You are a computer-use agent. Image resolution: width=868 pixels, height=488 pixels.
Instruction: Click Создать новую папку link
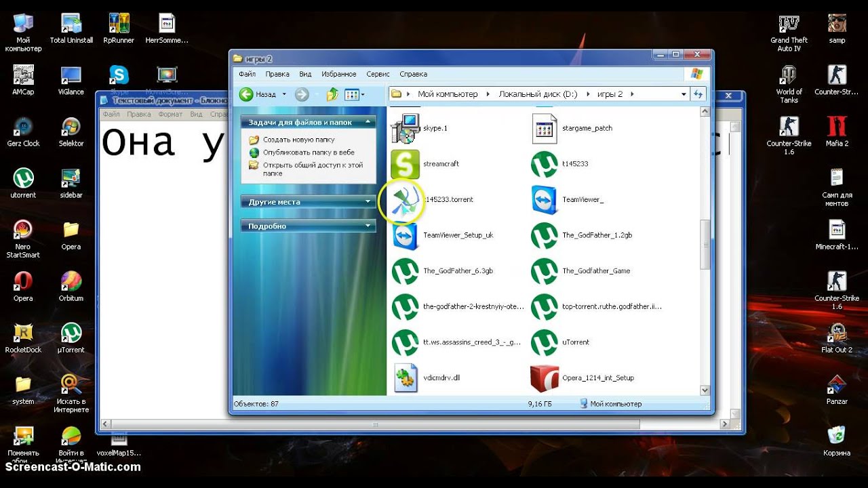[x=299, y=140]
